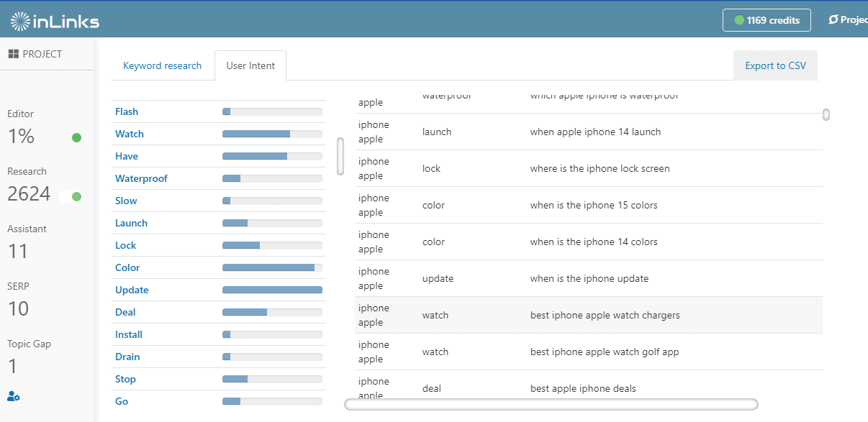Viewport: 868px width, 422px height.
Task: Click the intent list vertical scrollbar
Action: click(340, 156)
